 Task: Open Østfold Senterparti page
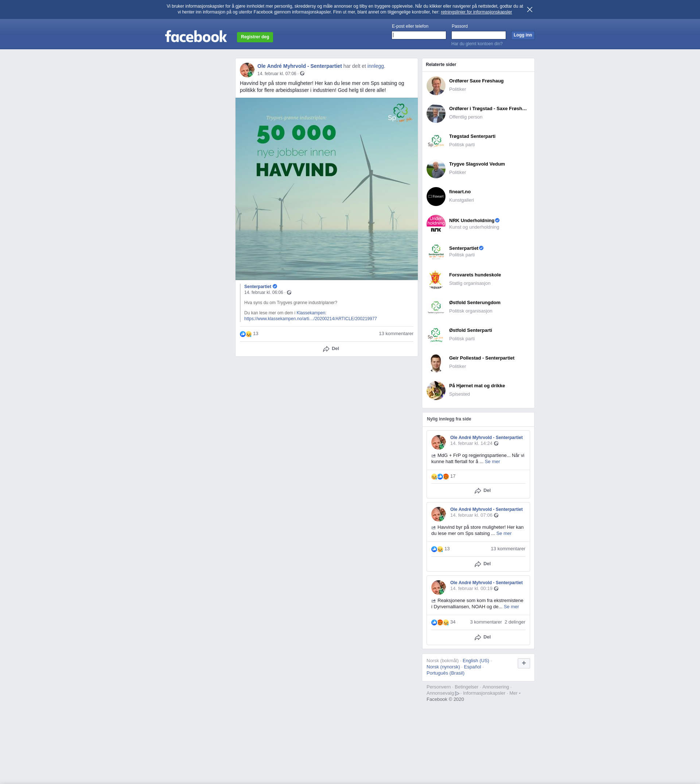(x=470, y=330)
